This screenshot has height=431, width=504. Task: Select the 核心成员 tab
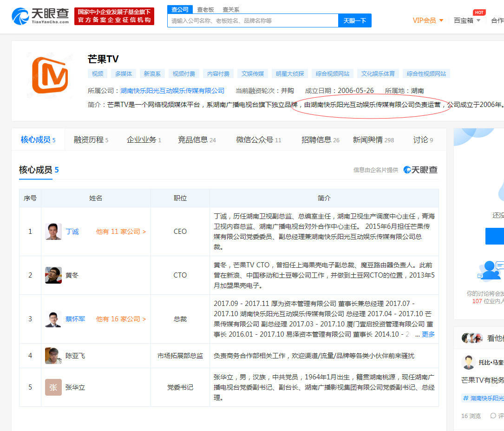click(x=38, y=139)
